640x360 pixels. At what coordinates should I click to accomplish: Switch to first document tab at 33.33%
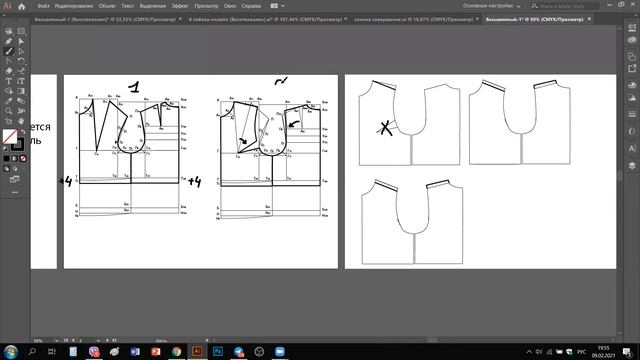pyautogui.click(x=105, y=19)
